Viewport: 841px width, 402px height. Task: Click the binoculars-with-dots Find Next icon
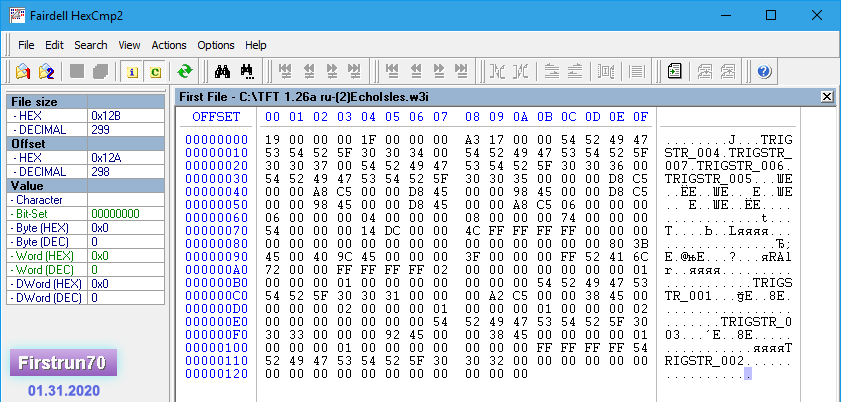(247, 71)
